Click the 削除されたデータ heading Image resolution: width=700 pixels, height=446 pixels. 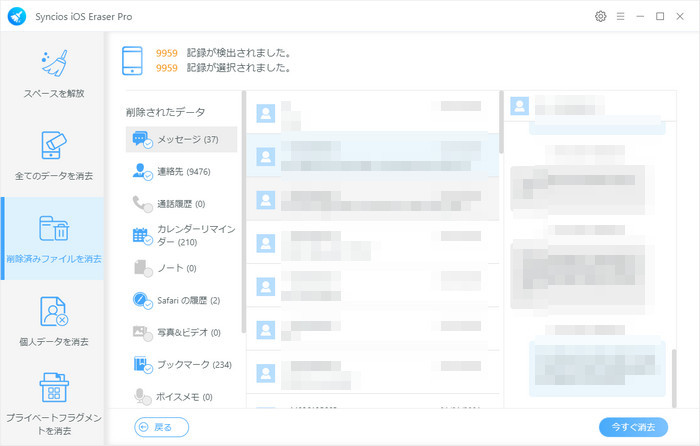click(165, 112)
